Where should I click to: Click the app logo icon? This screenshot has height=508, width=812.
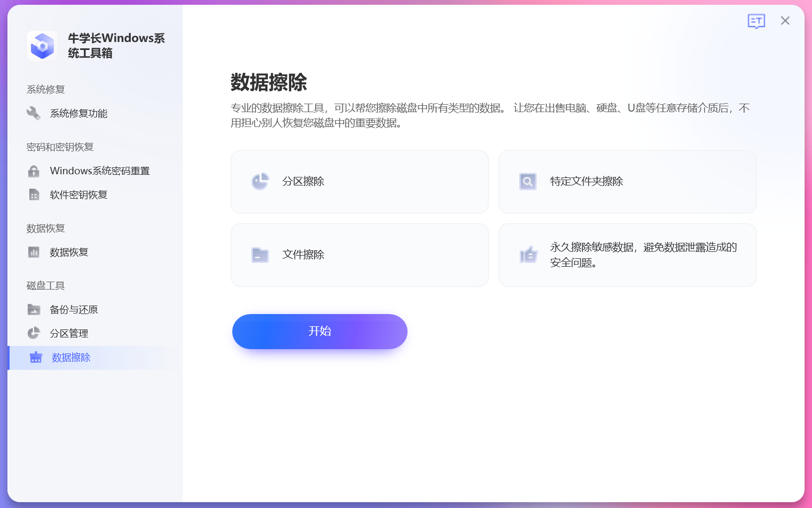pos(43,46)
